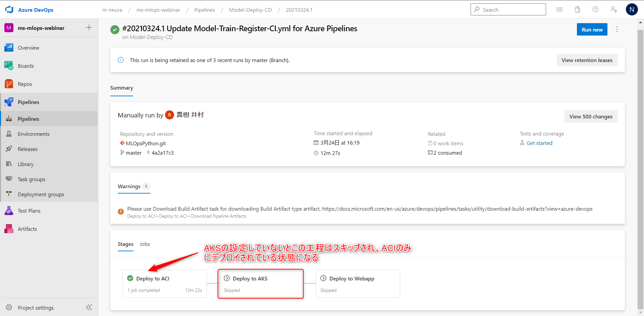
Task: Click the info icon in retention banner
Action: (121, 60)
